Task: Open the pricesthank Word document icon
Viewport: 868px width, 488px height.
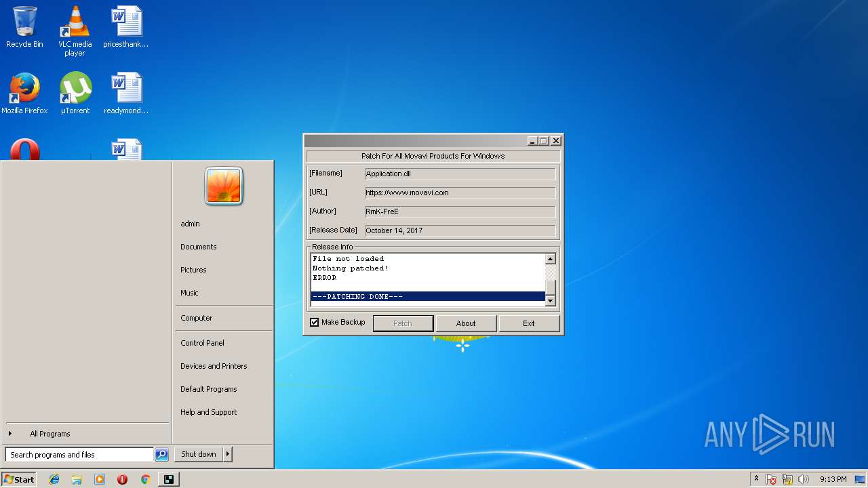Action: 126,27
